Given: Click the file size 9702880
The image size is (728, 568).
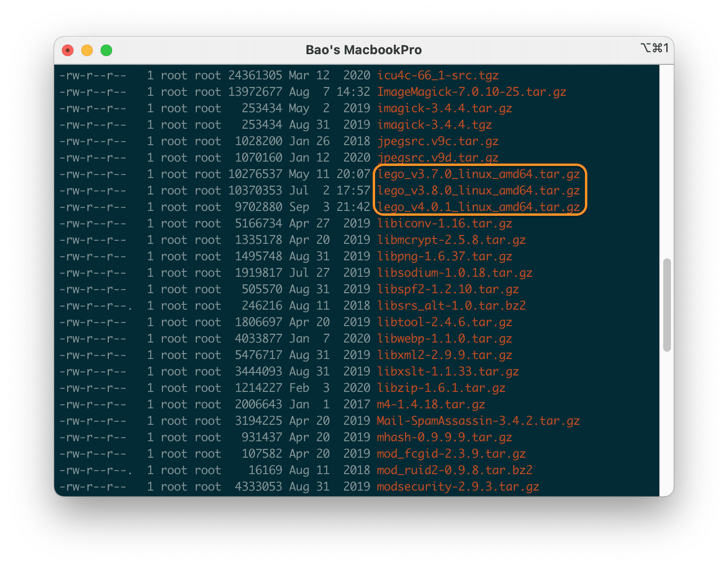Looking at the screenshot, I should coord(259,208).
